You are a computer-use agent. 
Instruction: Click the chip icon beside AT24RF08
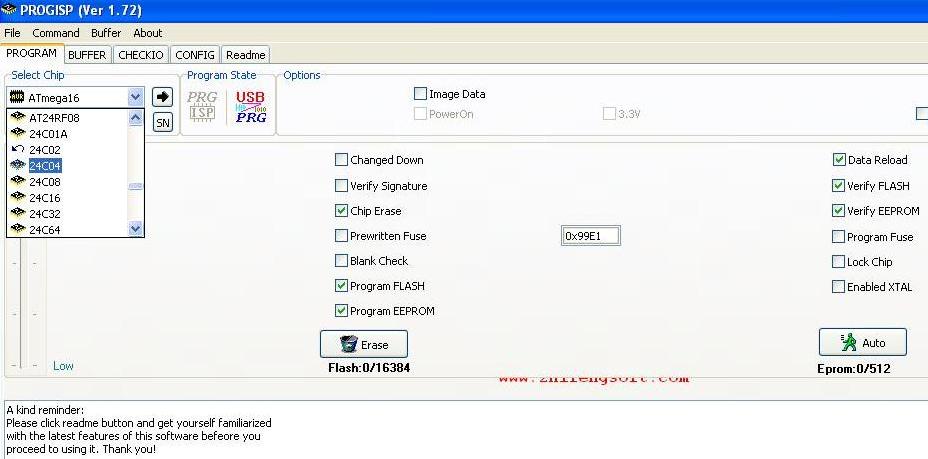18,117
